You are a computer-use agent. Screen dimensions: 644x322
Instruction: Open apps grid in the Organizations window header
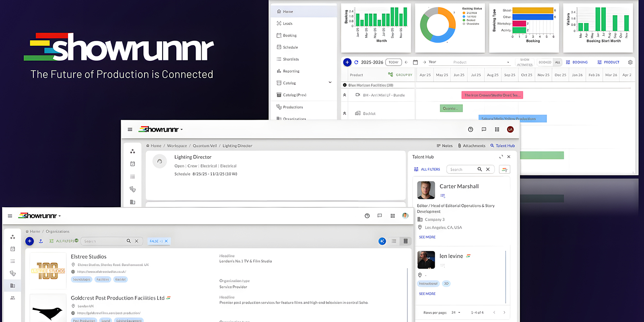[x=392, y=216]
